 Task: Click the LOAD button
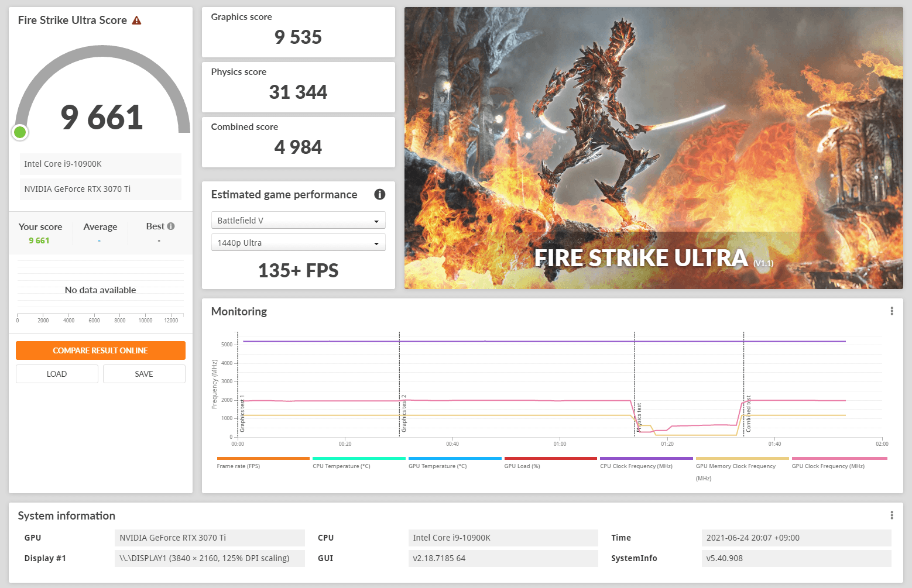(x=57, y=374)
